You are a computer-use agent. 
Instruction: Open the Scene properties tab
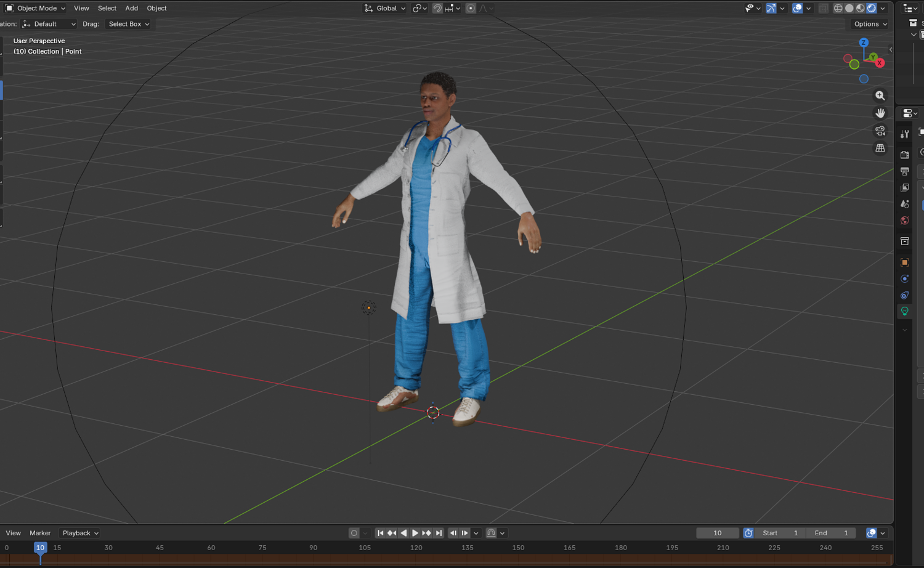coord(904,204)
